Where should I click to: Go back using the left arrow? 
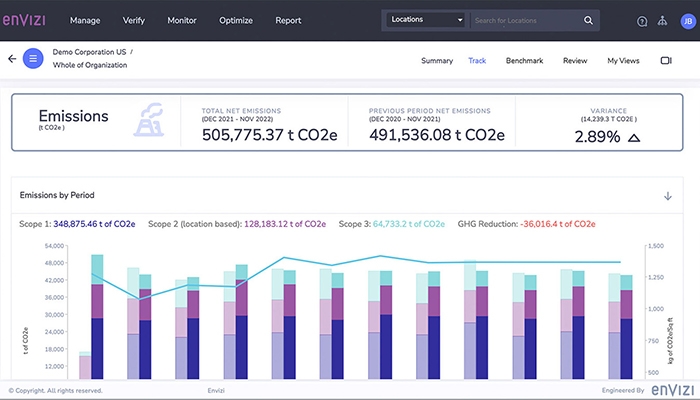12,59
